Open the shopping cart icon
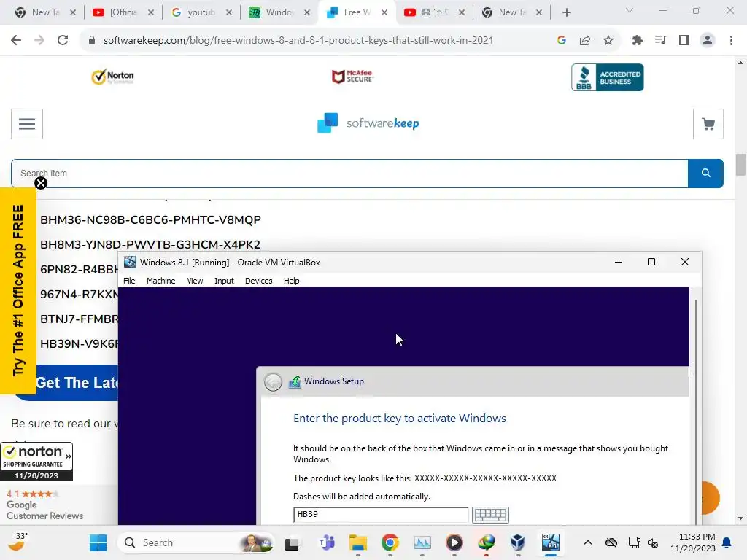 point(708,124)
